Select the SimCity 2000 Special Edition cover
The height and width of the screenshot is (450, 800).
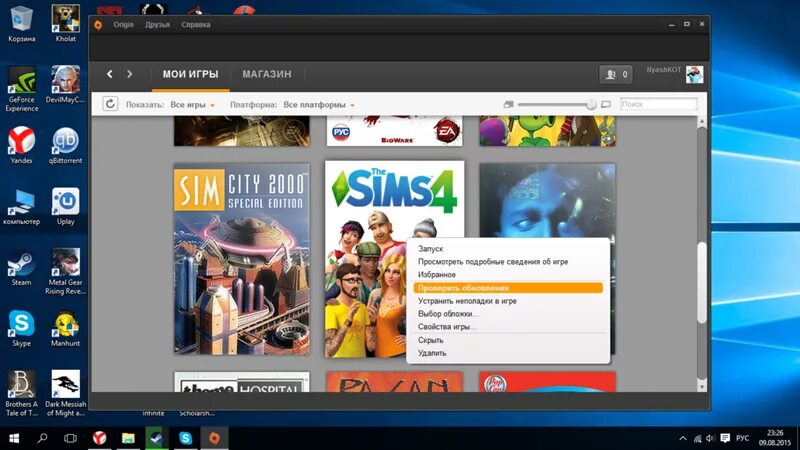pos(241,259)
